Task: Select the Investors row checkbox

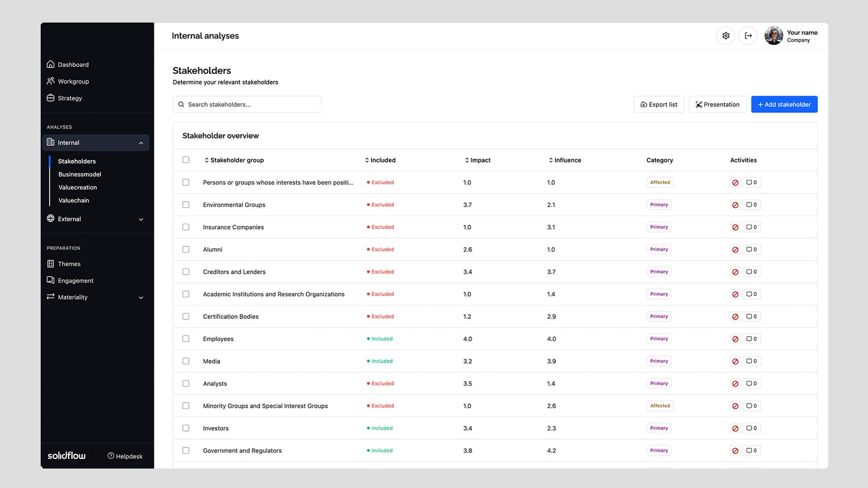Action: (x=186, y=428)
